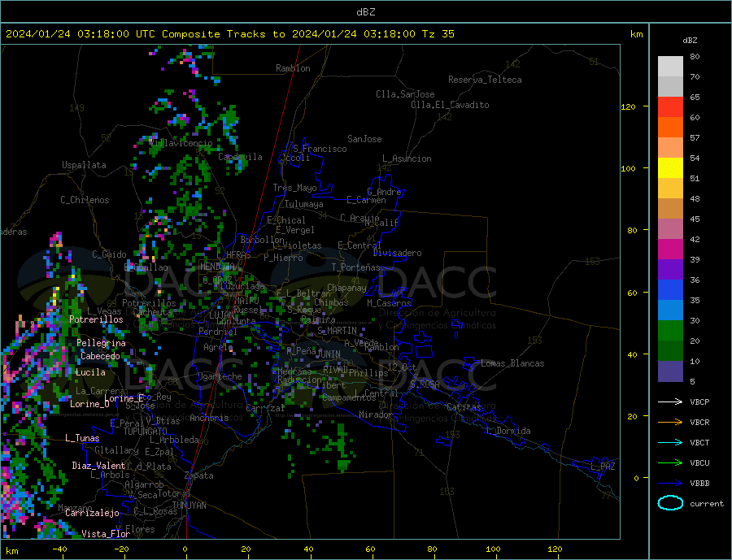The image size is (732, 560).
Task: Click the Diaz_Valent label
Action: tap(99, 466)
